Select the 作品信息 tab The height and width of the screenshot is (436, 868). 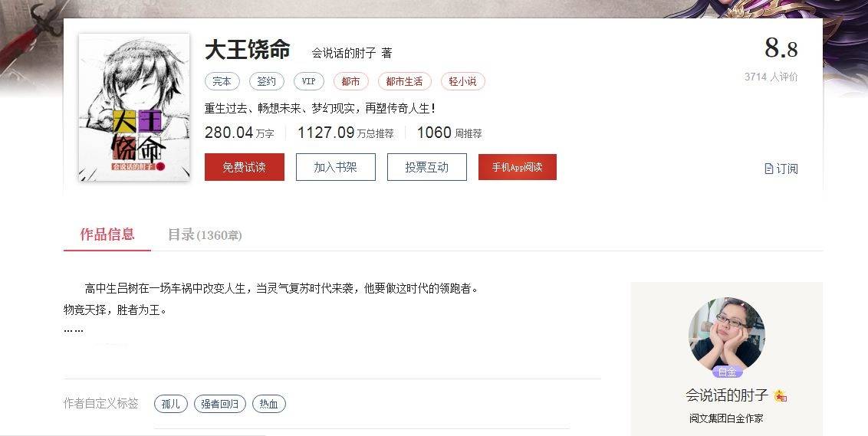pyautogui.click(x=107, y=234)
